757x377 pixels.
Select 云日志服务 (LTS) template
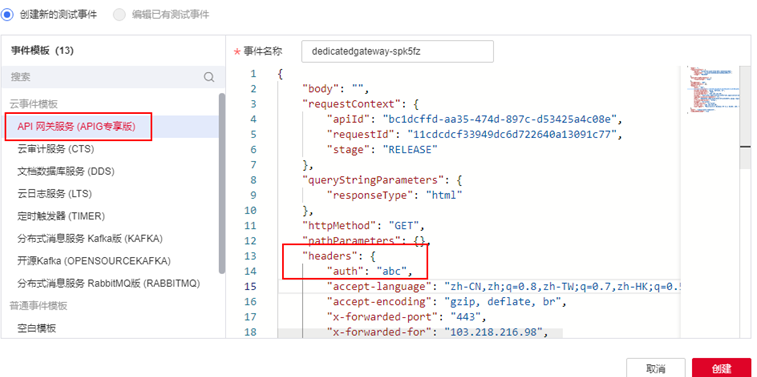coord(55,194)
